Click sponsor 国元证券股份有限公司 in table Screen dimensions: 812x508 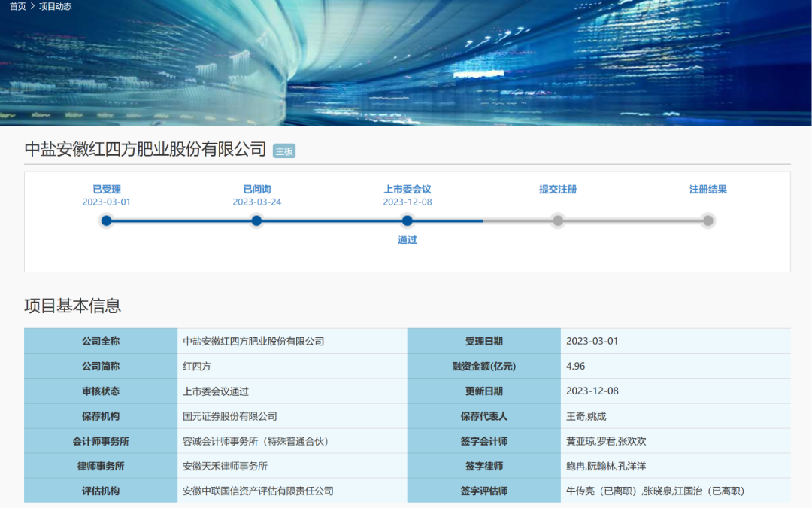coord(230,416)
